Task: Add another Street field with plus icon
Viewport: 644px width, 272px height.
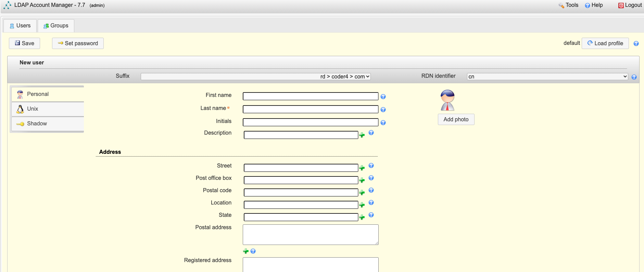Action: click(x=362, y=168)
